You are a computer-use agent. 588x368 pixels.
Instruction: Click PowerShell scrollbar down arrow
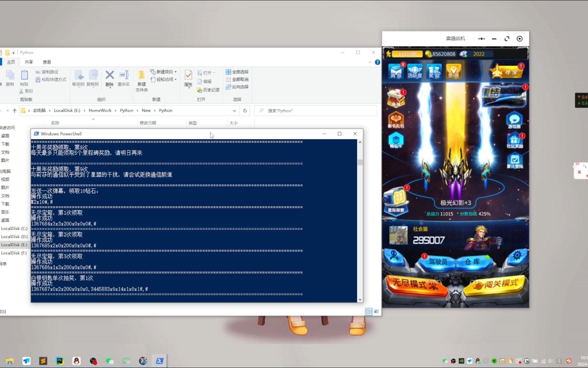[x=360, y=300]
